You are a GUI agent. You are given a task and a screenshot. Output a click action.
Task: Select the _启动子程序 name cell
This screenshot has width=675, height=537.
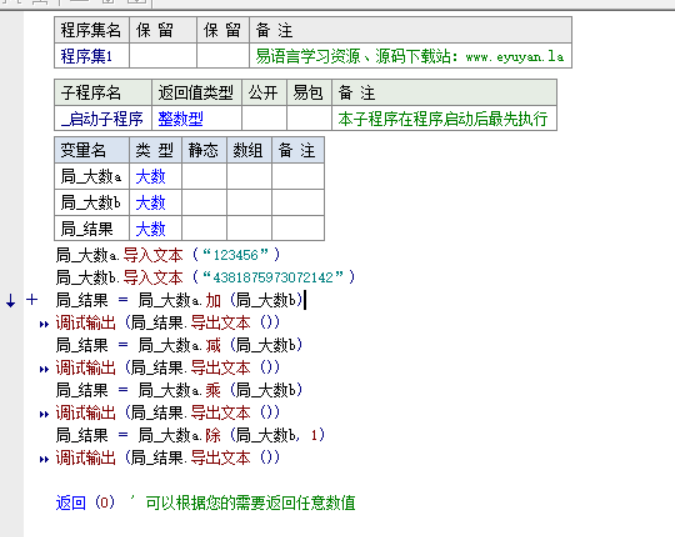tap(103, 118)
